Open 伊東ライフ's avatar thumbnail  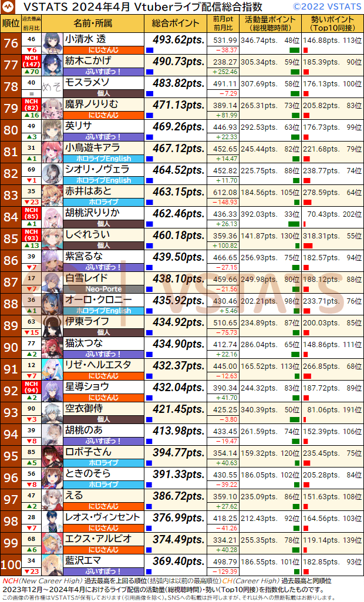coord(52,326)
